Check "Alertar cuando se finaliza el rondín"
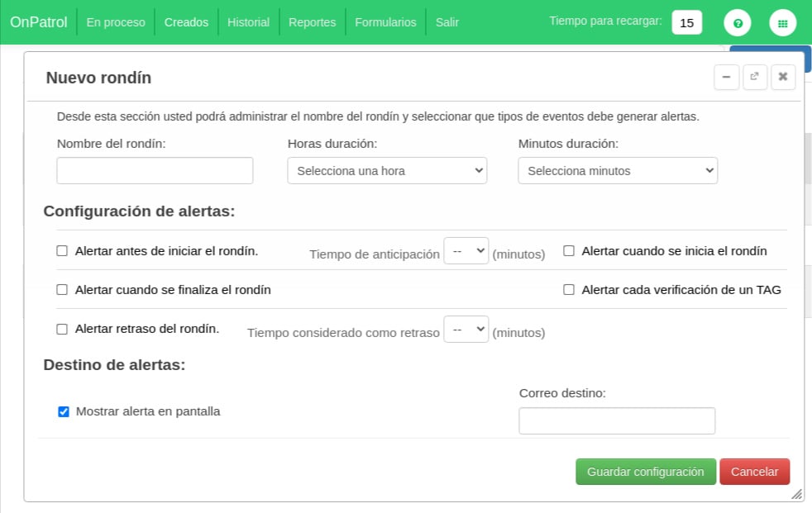Image resolution: width=812 pixels, height=513 pixels. (62, 289)
